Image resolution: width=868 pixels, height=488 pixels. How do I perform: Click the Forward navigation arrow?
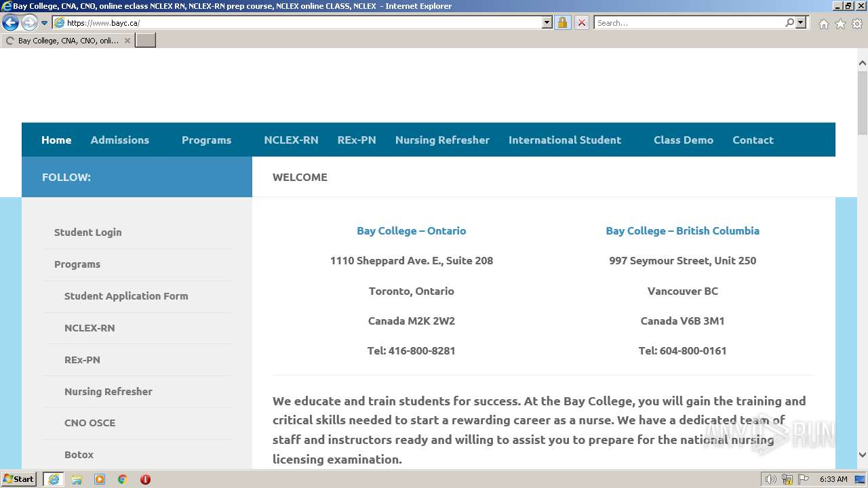pyautogui.click(x=28, y=22)
